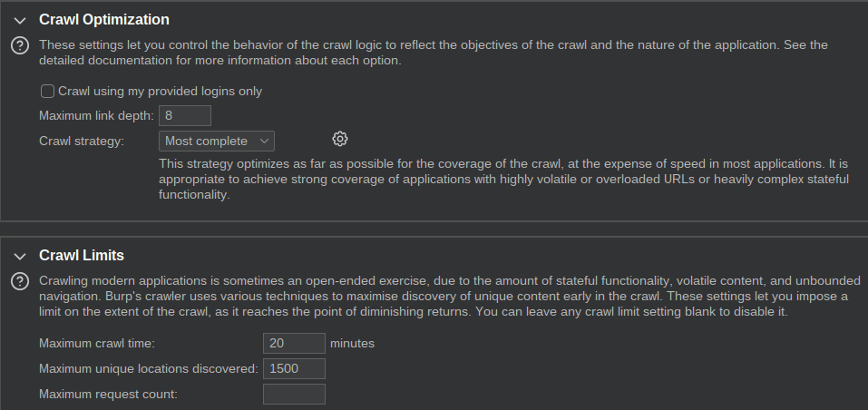Collapse the Crawl Optimization section chevron

pyautogui.click(x=20, y=21)
